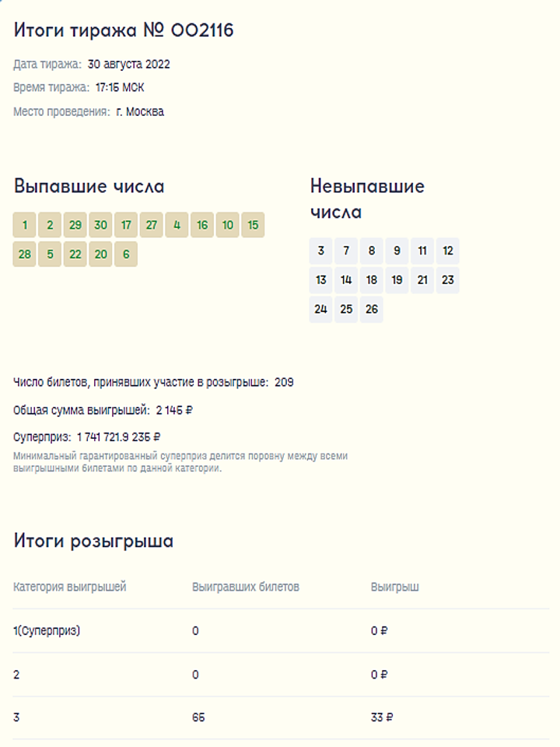Image resolution: width=560 pixels, height=747 pixels.
Task: Click the draw date '30 августа 2022'
Action: [129, 65]
